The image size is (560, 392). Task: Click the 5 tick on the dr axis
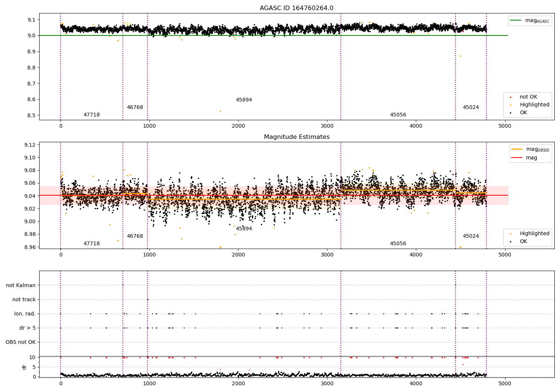point(34,367)
